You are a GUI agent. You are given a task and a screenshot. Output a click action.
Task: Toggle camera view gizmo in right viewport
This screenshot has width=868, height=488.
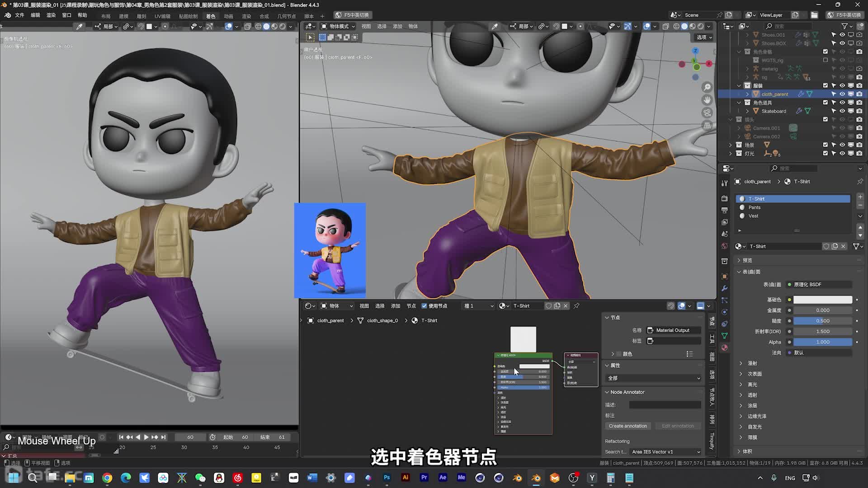coord(707,113)
